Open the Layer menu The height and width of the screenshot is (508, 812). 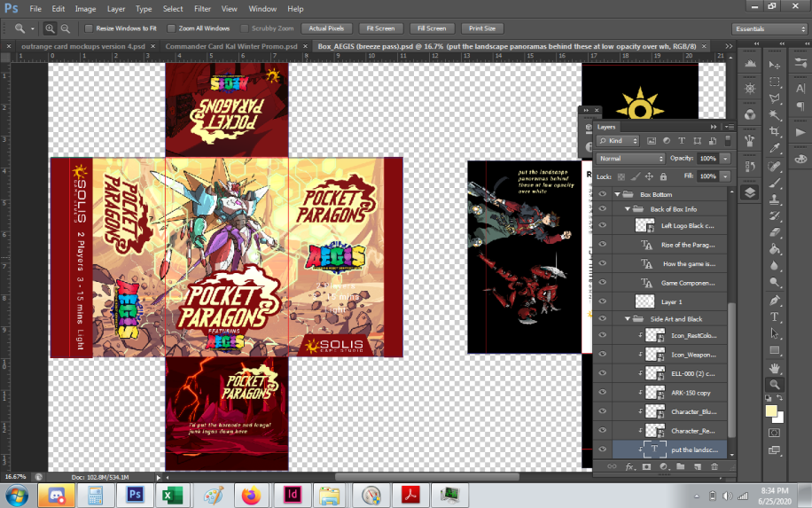click(x=116, y=9)
